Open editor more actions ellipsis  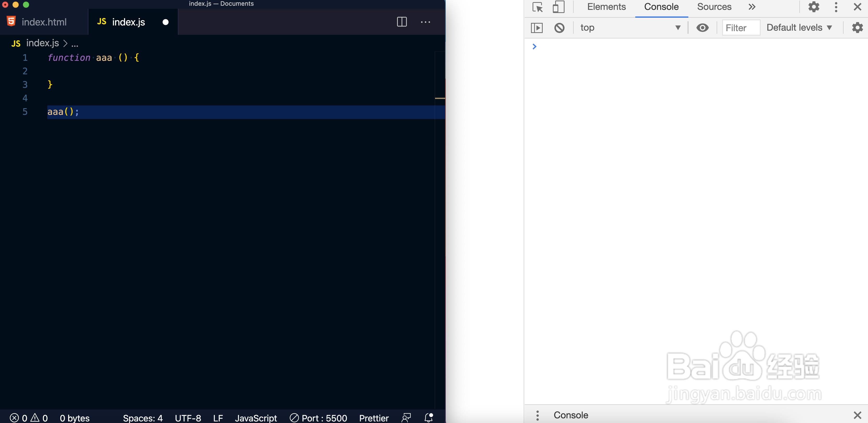coord(425,22)
